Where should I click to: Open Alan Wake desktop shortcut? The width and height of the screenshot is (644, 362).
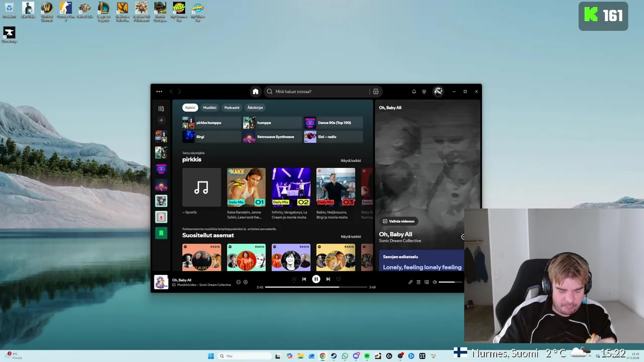pos(28,10)
